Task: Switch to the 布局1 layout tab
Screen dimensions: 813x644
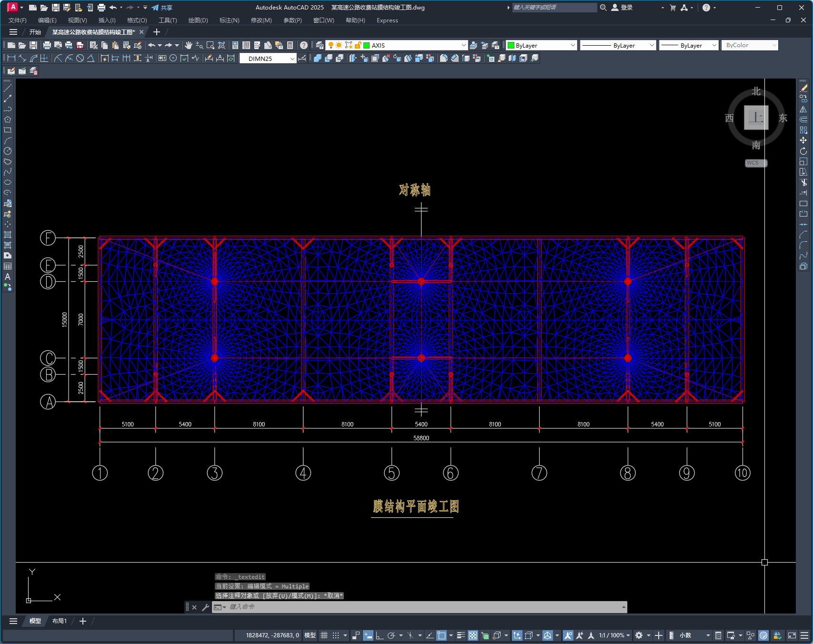Action: click(x=59, y=621)
